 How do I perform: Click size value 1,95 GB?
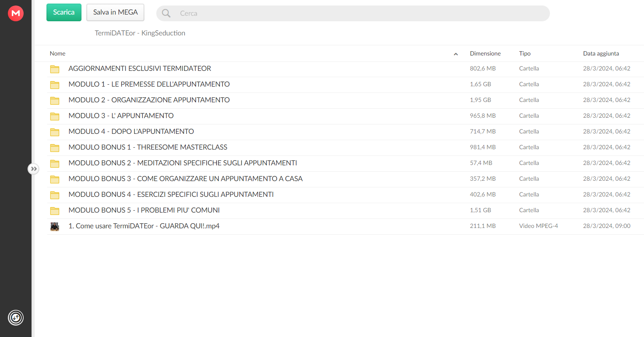(x=480, y=100)
